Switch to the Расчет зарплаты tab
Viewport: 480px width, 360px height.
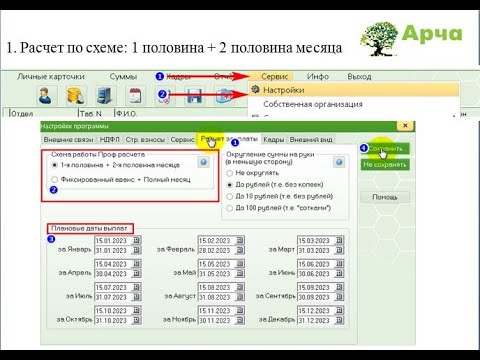229,139
